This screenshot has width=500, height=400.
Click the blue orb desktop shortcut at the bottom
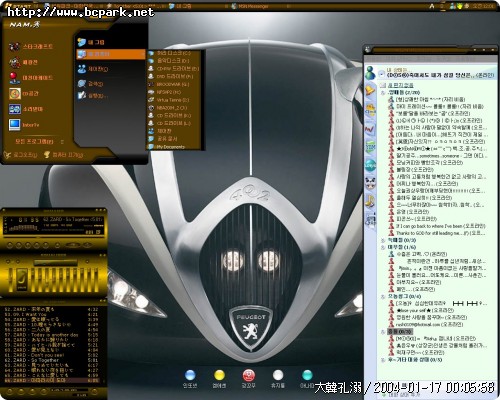[x=190, y=375]
